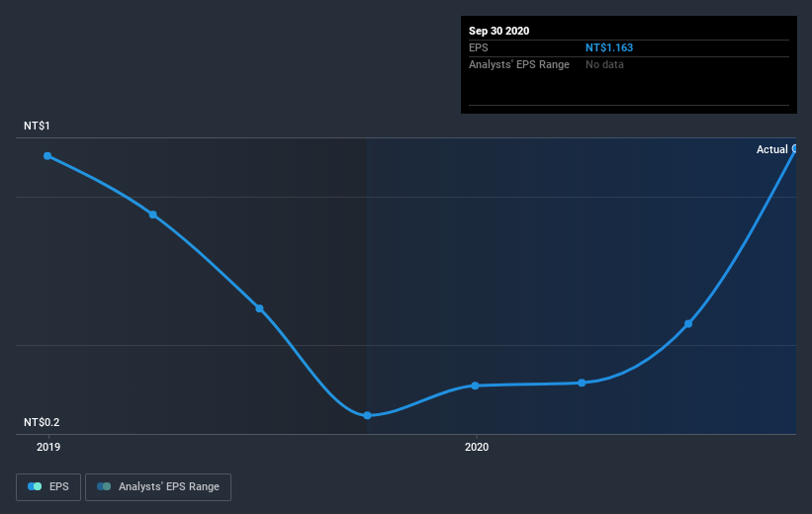The height and width of the screenshot is (514, 812).
Task: Select the first EPS data point at 2019
Action: (47, 156)
